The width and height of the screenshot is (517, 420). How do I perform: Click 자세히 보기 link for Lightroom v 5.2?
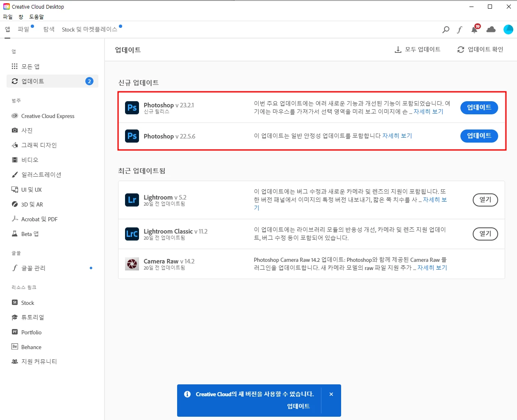pos(435,200)
